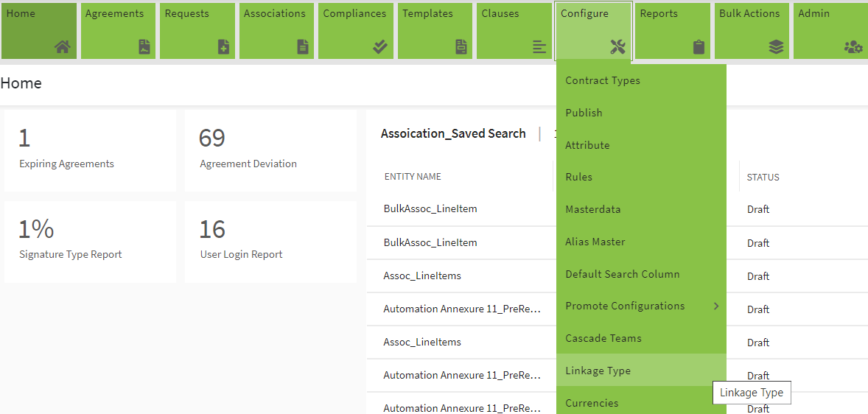The image size is (868, 414).
Task: Select Contract Types from Configure menu
Action: [x=603, y=81]
